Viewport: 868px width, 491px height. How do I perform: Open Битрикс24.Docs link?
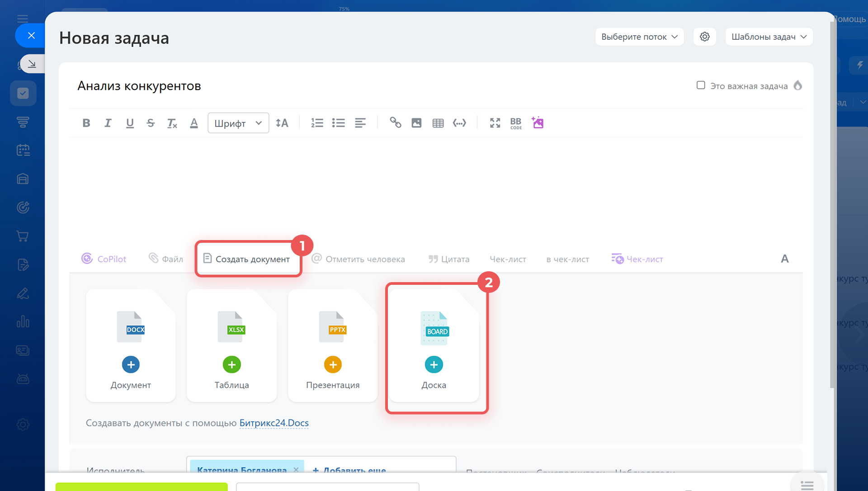pyautogui.click(x=274, y=423)
